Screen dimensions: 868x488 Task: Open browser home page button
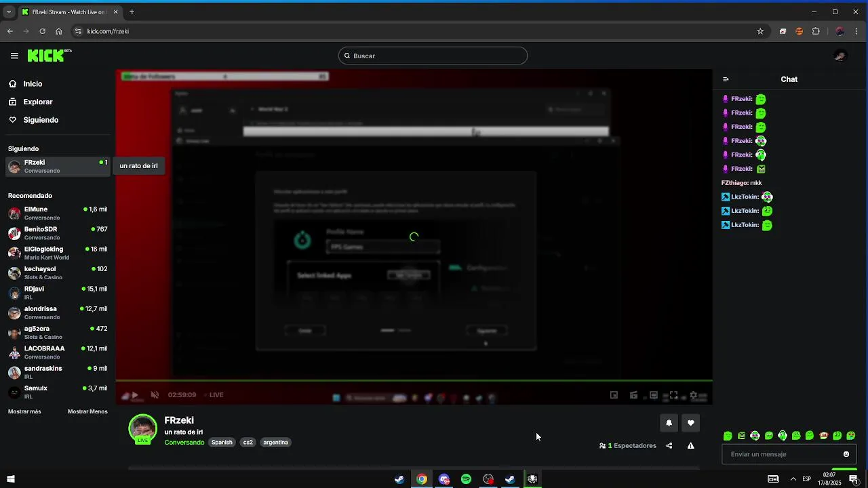[58, 31]
